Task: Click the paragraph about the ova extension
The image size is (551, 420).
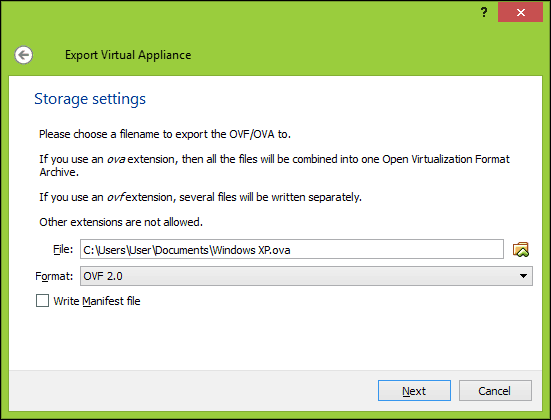Action: (274, 166)
